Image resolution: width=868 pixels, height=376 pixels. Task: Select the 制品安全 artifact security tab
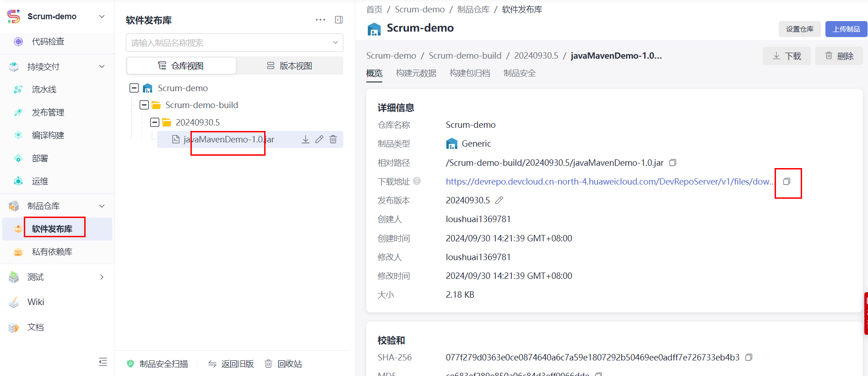pyautogui.click(x=520, y=73)
